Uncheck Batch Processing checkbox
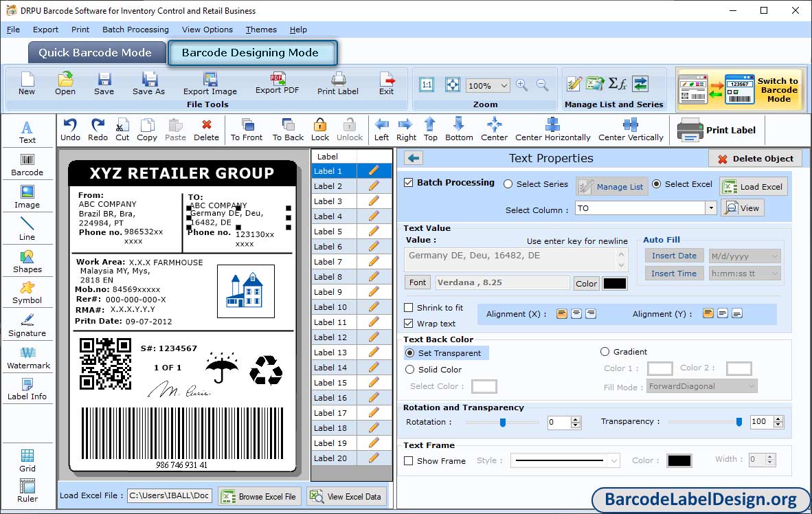The height and width of the screenshot is (514, 812). point(409,182)
